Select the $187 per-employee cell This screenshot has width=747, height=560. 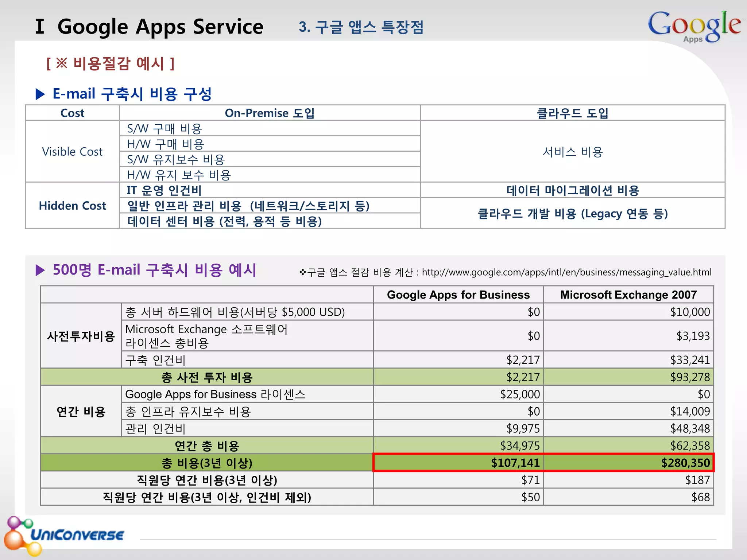(x=628, y=480)
